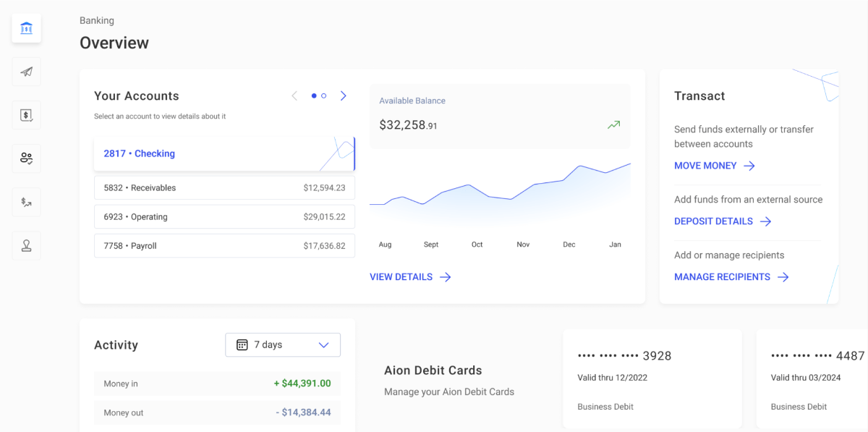Open the dollar invoice sidebar icon

26,115
